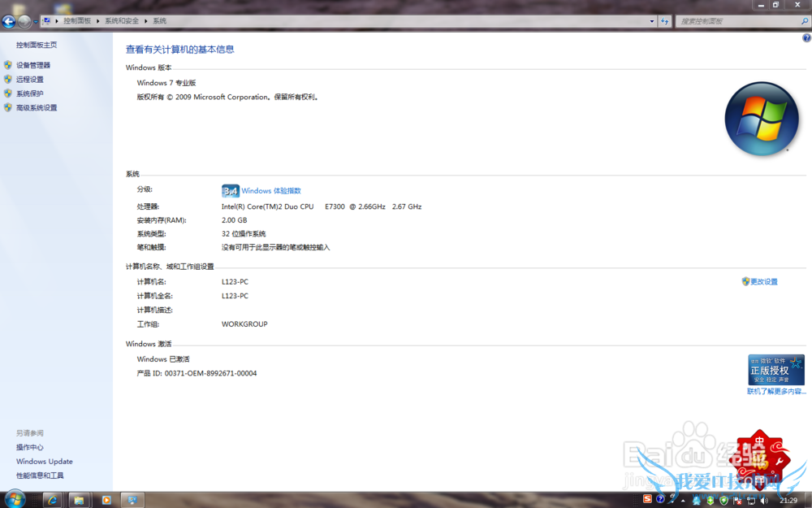Image resolution: width=812 pixels, height=508 pixels.
Task: Click the search magnifier icon
Action: (805, 21)
